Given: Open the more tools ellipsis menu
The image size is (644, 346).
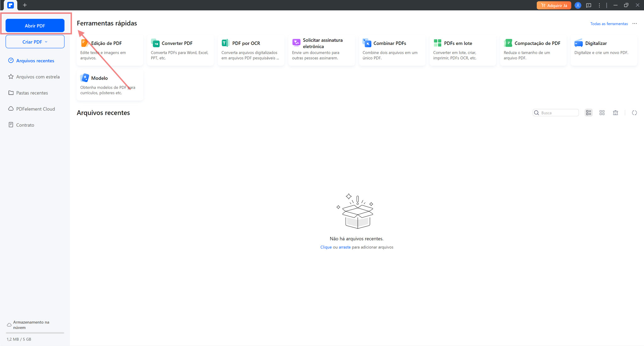Looking at the screenshot, I should pyautogui.click(x=635, y=24).
